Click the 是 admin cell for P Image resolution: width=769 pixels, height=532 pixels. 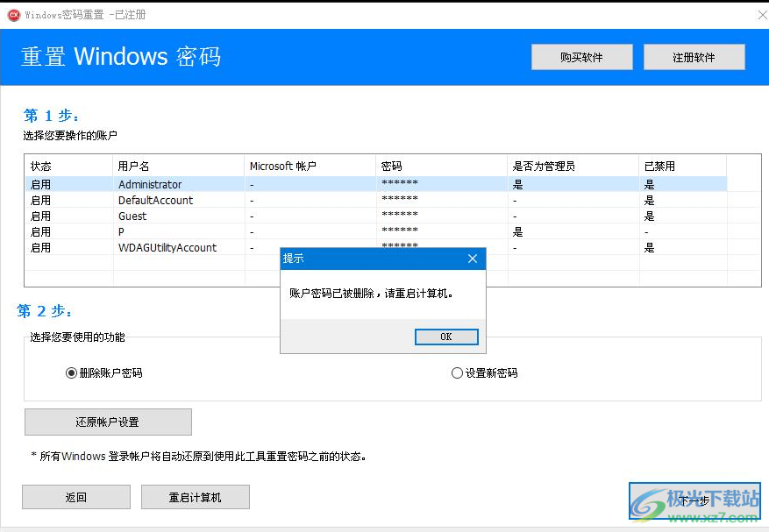518,232
